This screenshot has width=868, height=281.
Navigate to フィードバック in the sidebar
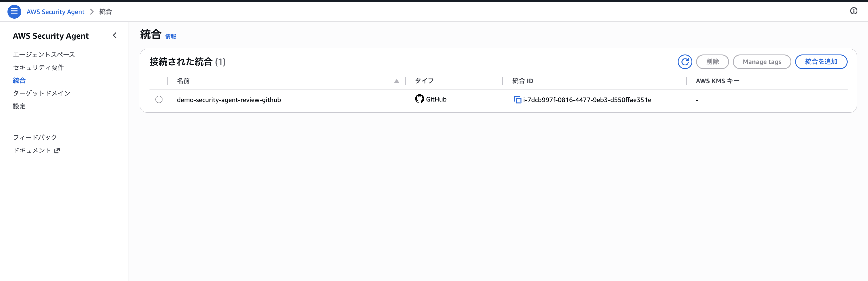tap(35, 137)
